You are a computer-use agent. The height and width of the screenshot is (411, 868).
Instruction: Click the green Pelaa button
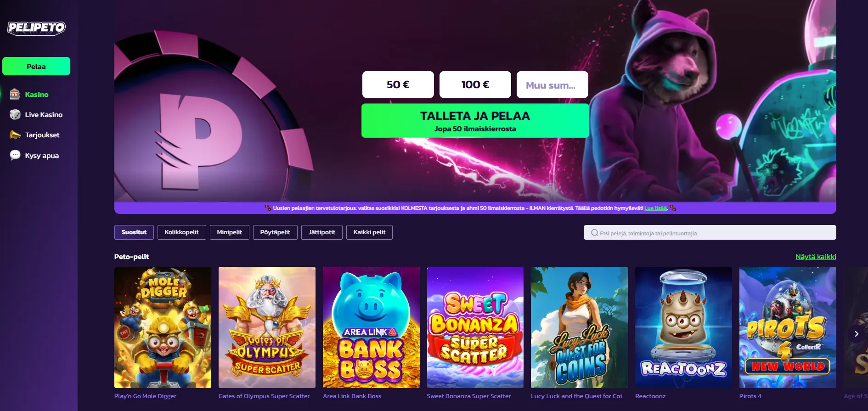pos(36,66)
